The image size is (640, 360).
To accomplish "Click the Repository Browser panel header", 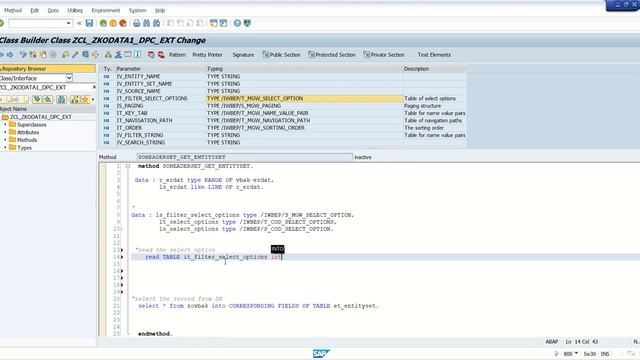I will click(x=47, y=69).
